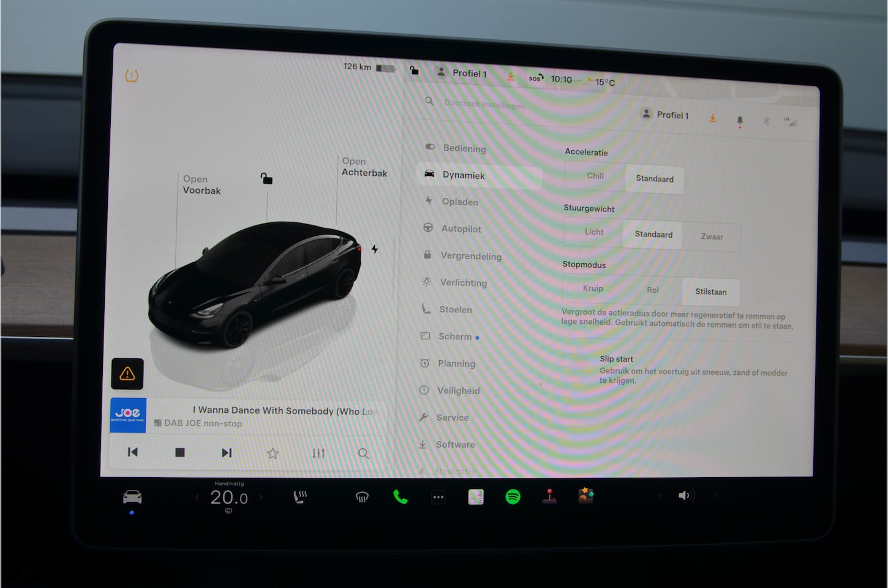Open the Arcade joystick icon
The width and height of the screenshot is (888, 588).
pyautogui.click(x=549, y=496)
